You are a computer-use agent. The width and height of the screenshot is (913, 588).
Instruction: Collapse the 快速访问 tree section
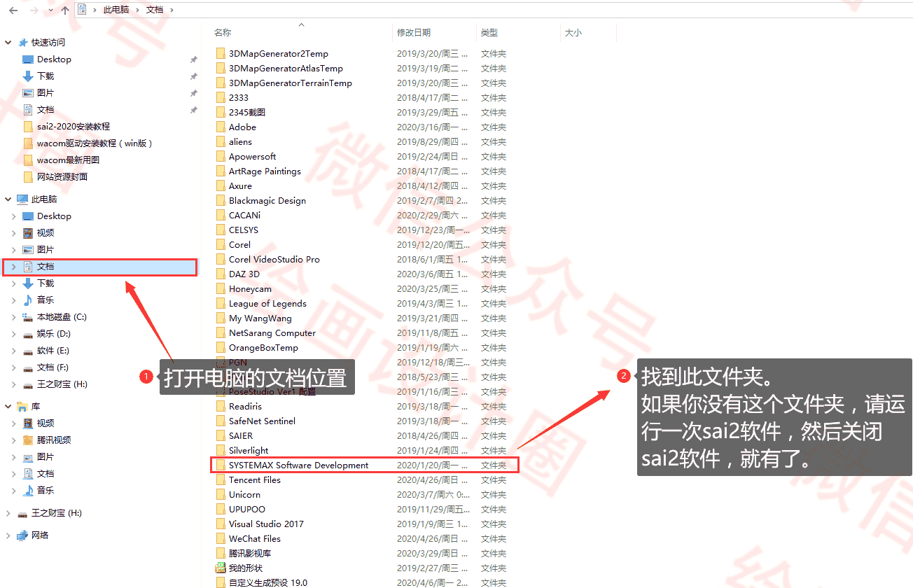[8, 43]
